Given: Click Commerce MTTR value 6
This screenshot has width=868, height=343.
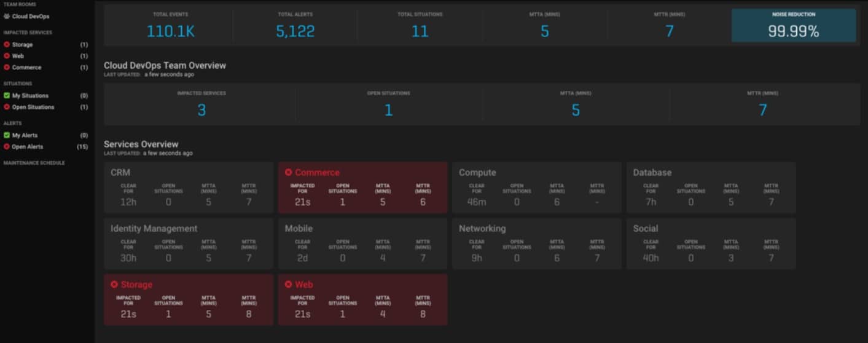Looking at the screenshot, I should coord(423,202).
